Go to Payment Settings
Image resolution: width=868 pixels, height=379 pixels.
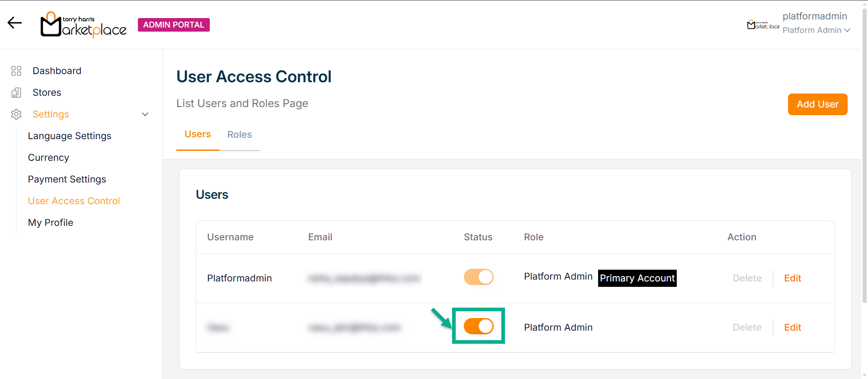coord(67,179)
